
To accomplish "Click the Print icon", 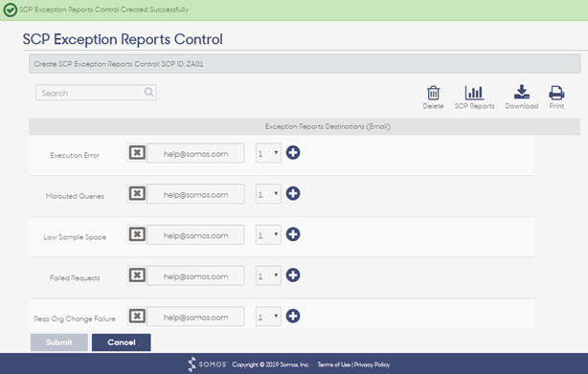I will 556,93.
